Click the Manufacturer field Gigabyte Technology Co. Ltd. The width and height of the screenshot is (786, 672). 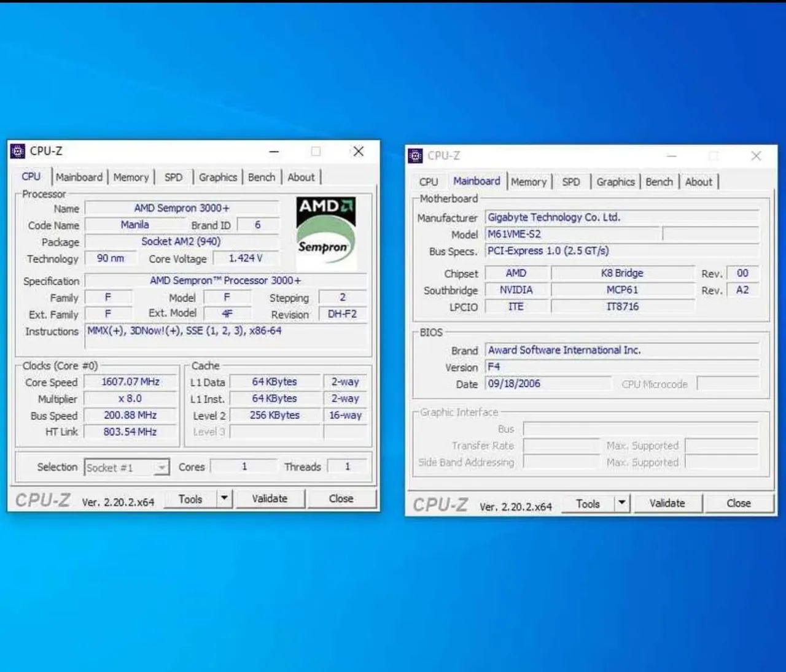pyautogui.click(x=623, y=217)
